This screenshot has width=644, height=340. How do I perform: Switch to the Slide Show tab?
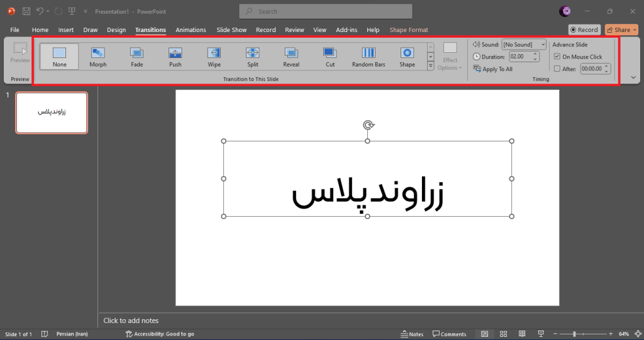pos(231,30)
